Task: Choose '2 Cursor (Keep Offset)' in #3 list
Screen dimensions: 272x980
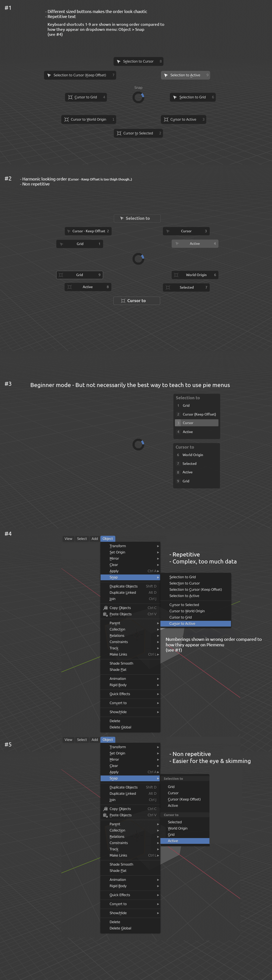Action: point(197,414)
